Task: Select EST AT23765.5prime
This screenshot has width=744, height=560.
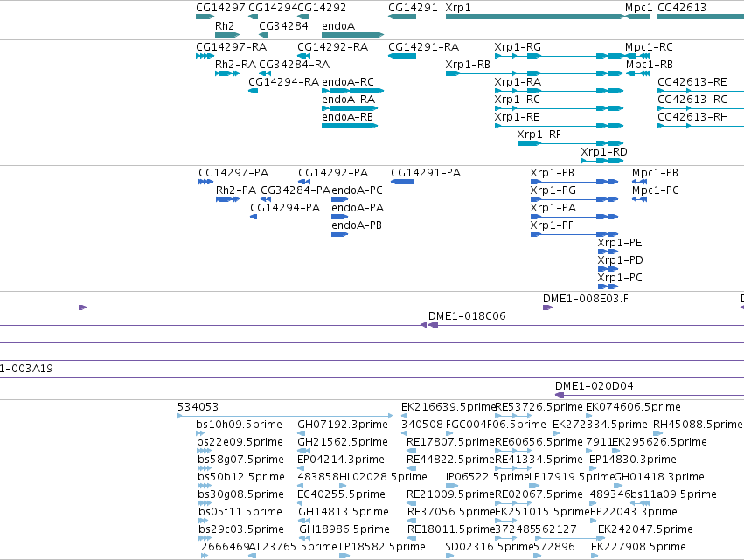Action: coord(293,547)
